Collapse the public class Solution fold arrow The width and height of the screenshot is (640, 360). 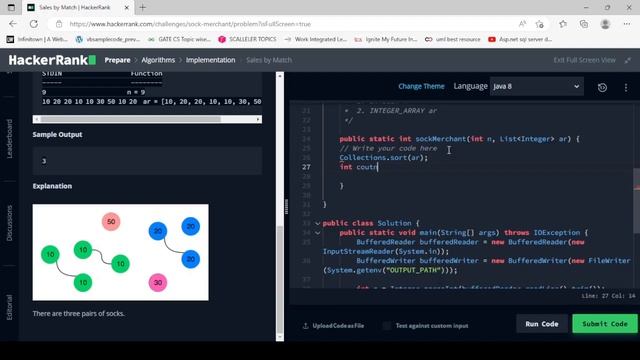[317, 223]
